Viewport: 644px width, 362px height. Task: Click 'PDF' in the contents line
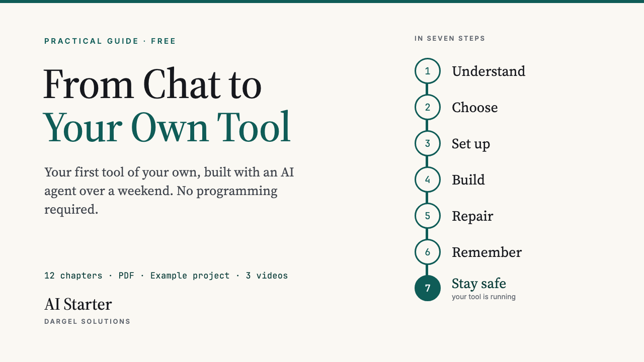point(126,276)
